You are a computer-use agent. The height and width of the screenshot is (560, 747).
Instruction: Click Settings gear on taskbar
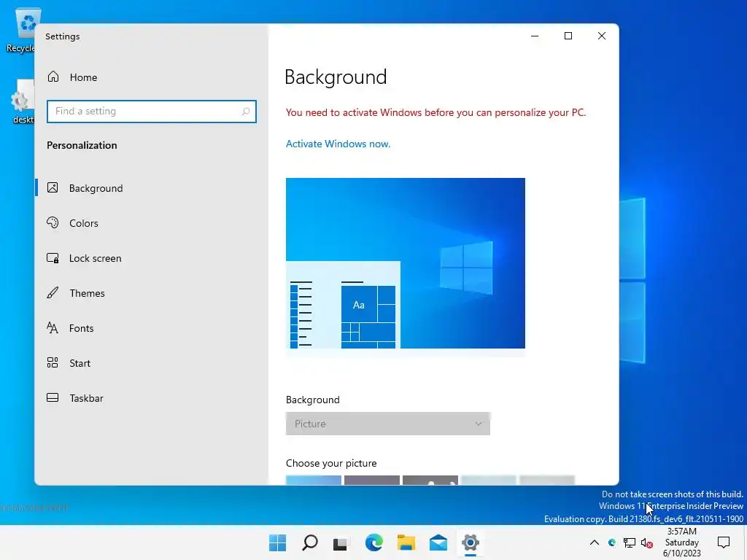click(471, 542)
